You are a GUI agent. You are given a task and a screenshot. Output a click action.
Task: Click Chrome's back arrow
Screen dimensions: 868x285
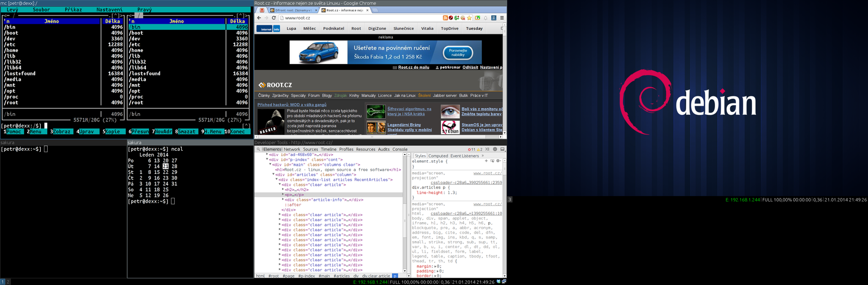click(259, 18)
